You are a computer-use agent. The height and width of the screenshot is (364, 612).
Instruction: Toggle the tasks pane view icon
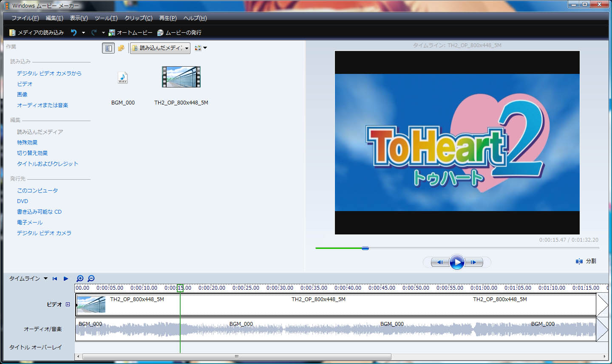(x=108, y=48)
